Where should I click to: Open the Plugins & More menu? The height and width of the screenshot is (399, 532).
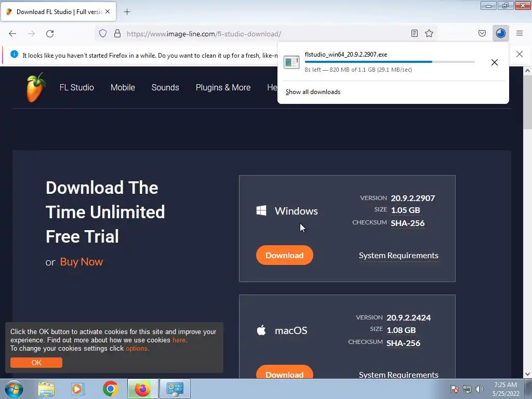pos(223,87)
